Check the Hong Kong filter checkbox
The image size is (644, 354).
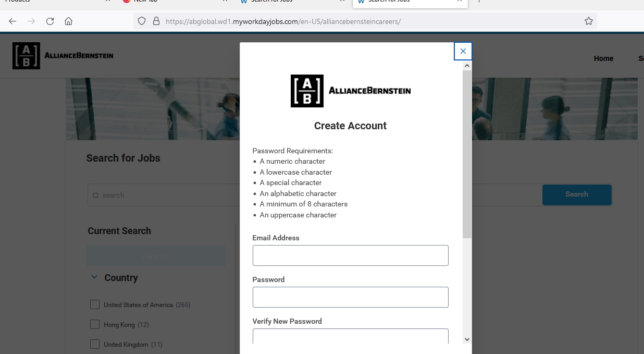(95, 324)
